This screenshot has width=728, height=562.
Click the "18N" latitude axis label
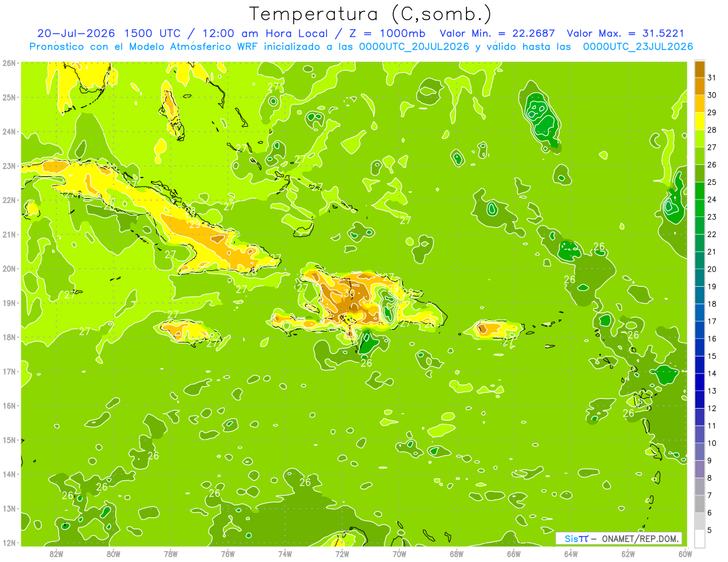[8, 337]
